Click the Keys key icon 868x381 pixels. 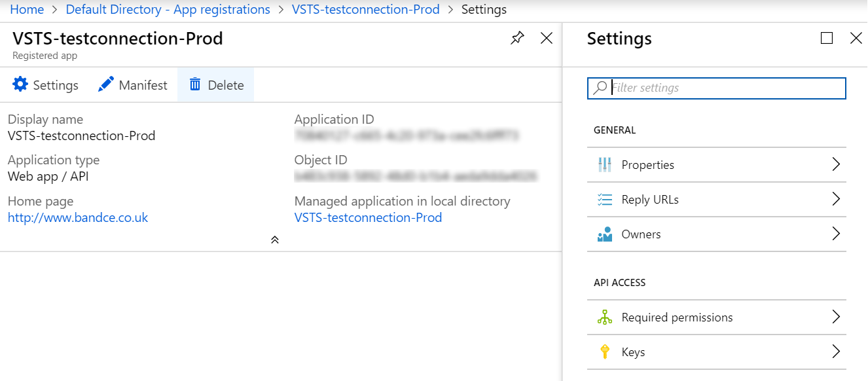(605, 352)
